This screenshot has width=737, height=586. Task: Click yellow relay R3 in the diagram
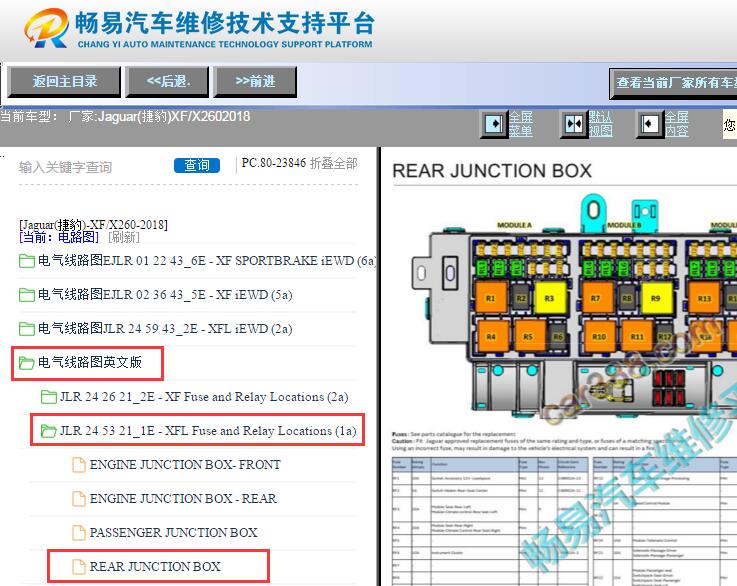[549, 298]
